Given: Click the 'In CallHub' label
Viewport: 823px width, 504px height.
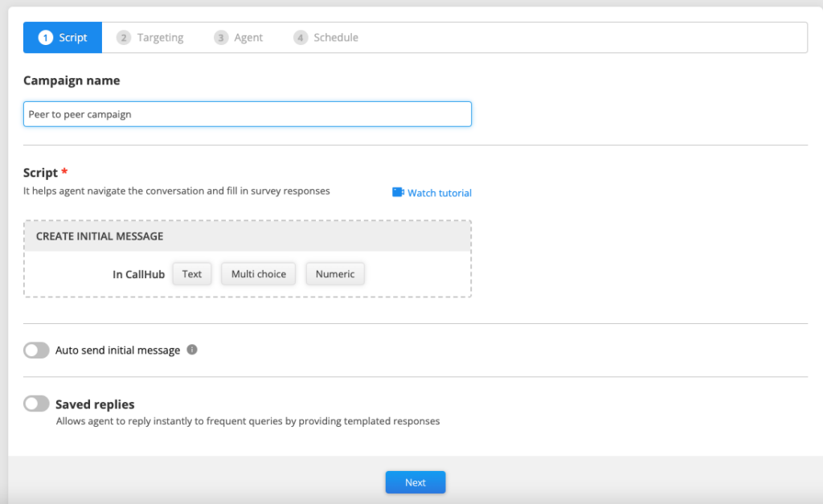Looking at the screenshot, I should pyautogui.click(x=138, y=275).
